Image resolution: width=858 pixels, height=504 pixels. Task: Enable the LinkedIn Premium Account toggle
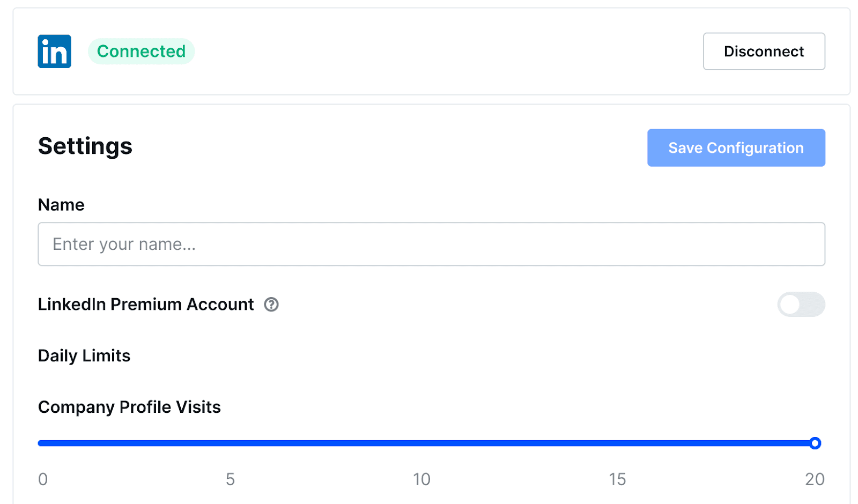pos(801,305)
